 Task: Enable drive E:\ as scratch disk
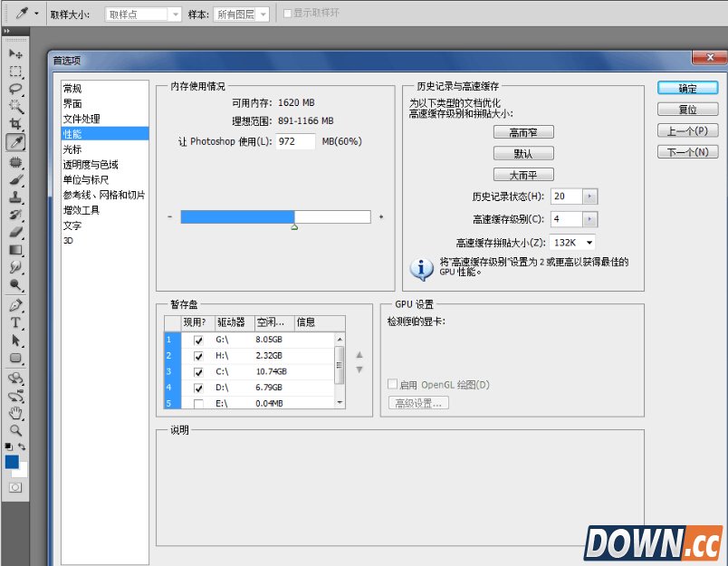coord(197,403)
